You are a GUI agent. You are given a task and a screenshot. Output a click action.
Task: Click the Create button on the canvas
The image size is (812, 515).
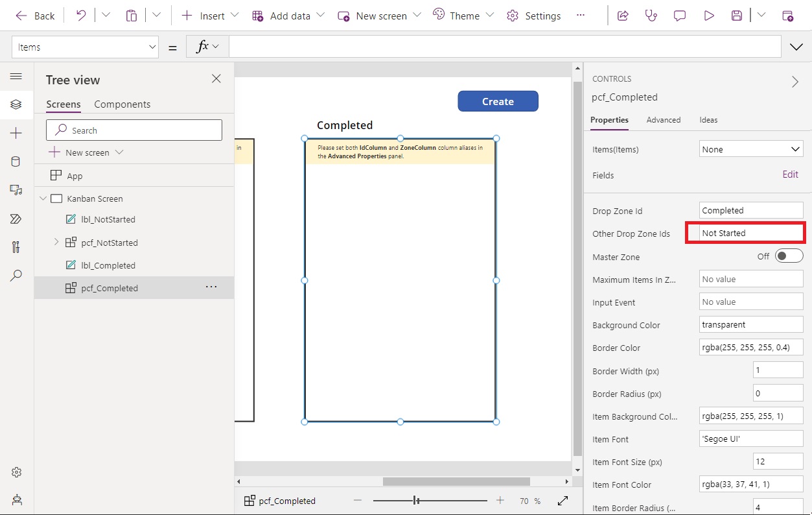coord(498,101)
